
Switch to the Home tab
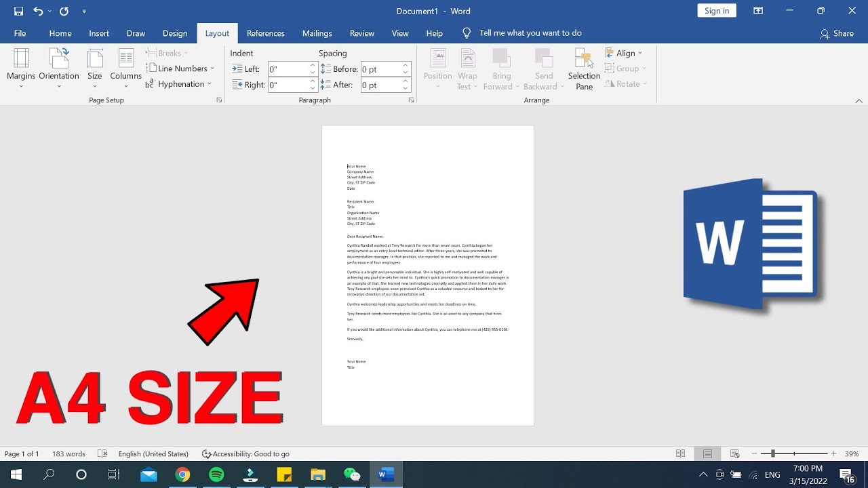coord(60,33)
